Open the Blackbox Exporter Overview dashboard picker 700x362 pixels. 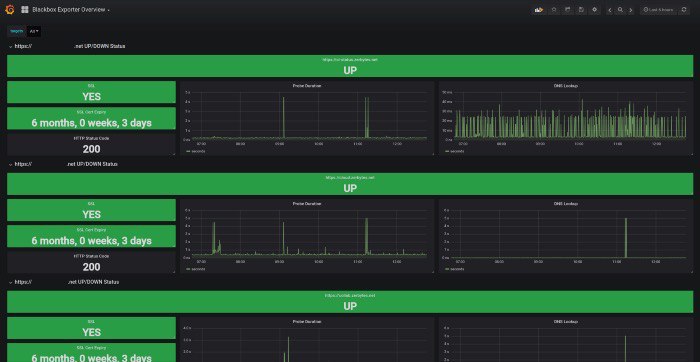(71, 9)
